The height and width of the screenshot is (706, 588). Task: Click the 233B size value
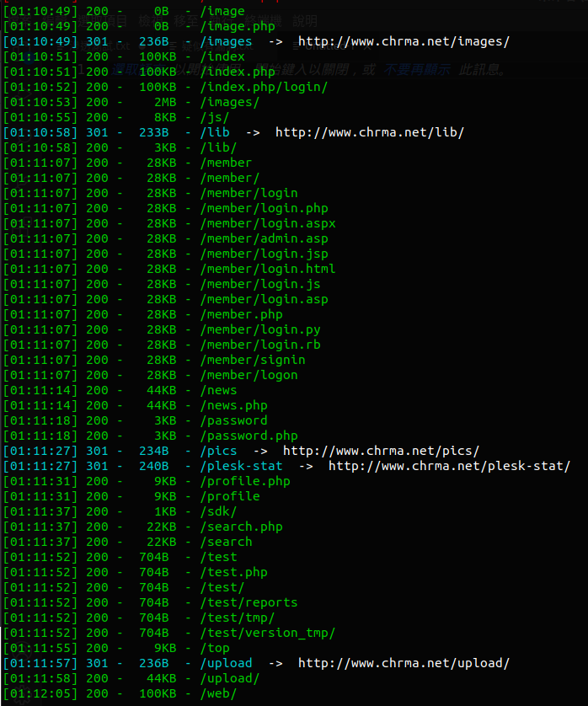tap(154, 132)
